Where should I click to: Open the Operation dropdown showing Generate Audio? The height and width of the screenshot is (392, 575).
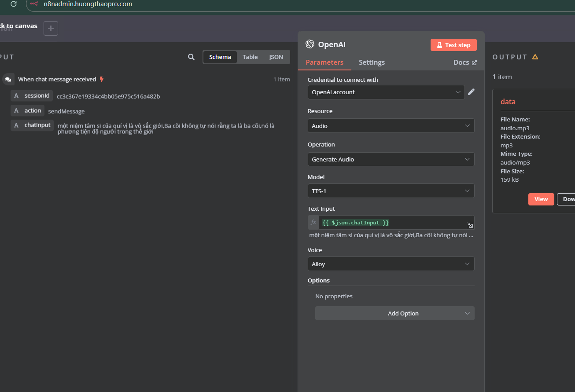(391, 159)
